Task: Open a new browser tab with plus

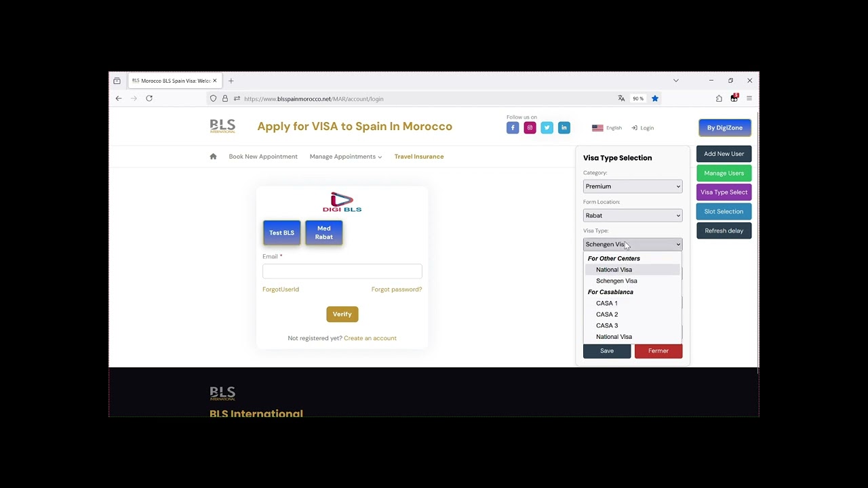Action: (x=231, y=81)
